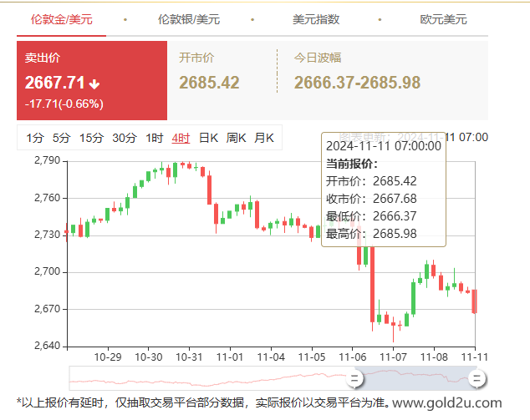The height and width of the screenshot is (420, 530).
Task: Click tooltip 最低价 2666.37 line
Action: [x=371, y=216]
